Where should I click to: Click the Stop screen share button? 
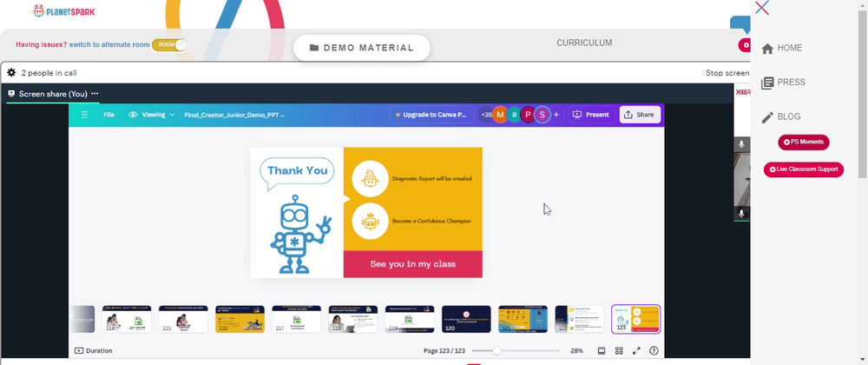727,73
